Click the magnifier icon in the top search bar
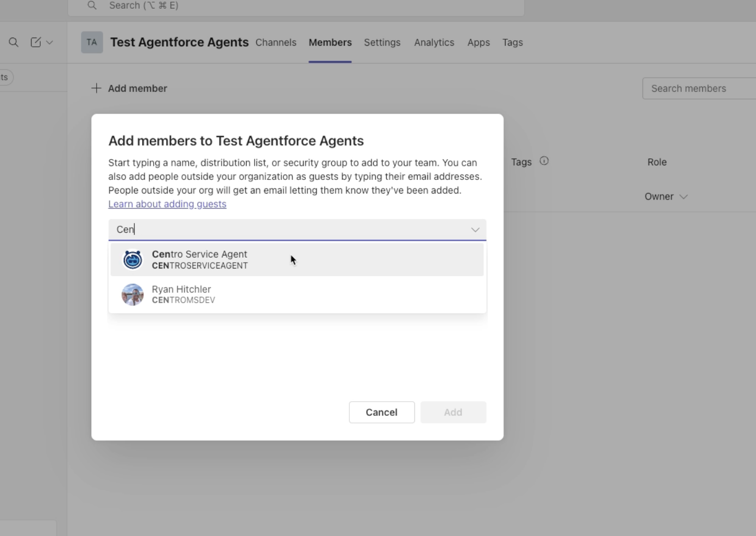Viewport: 756px width, 536px height. click(92, 5)
